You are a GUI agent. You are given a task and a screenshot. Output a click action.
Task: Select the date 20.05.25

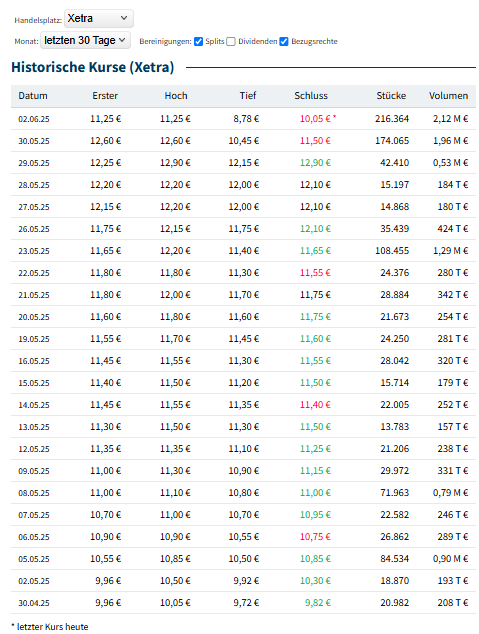pyautogui.click(x=34, y=317)
